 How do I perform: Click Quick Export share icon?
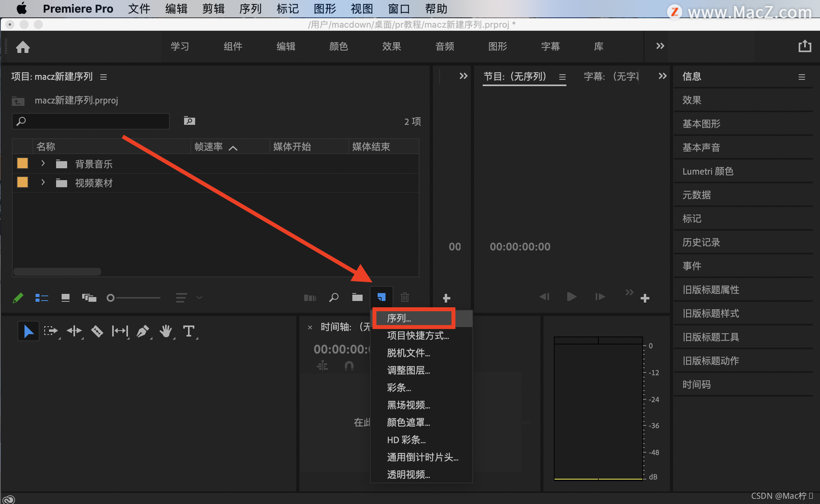pyautogui.click(x=805, y=46)
